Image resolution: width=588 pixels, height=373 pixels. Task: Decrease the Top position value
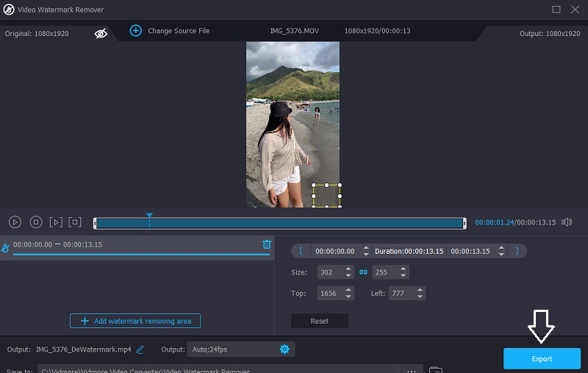tap(348, 296)
